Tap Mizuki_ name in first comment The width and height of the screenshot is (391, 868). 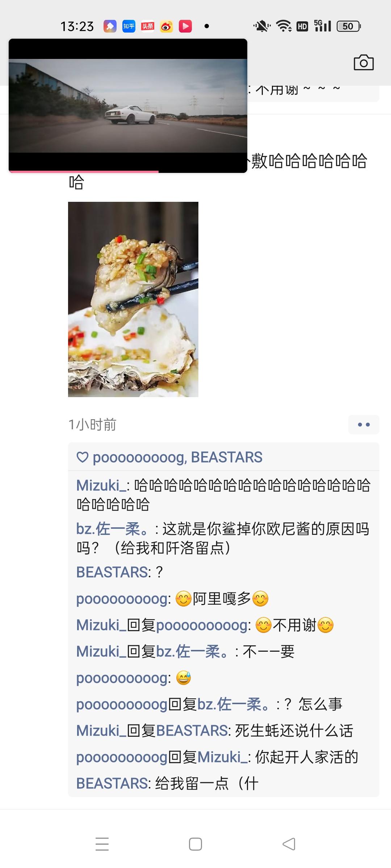(101, 485)
